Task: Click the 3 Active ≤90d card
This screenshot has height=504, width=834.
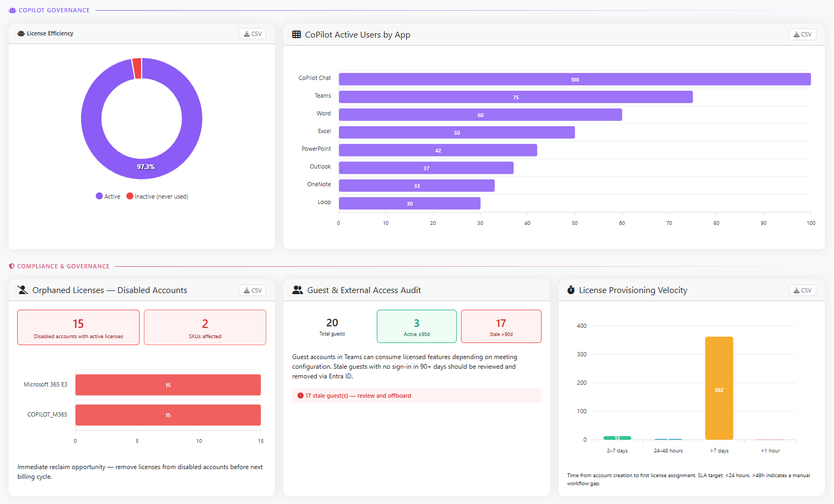Action: tap(416, 326)
